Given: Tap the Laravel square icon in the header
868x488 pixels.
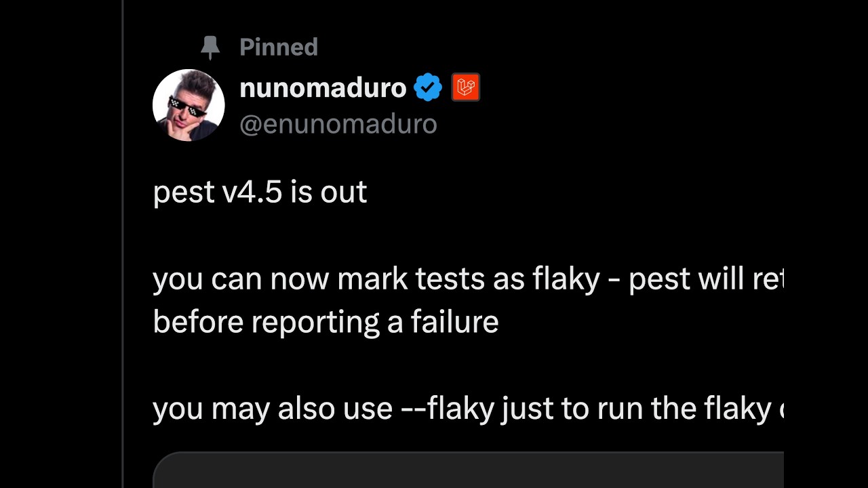Looking at the screenshot, I should pyautogui.click(x=465, y=87).
